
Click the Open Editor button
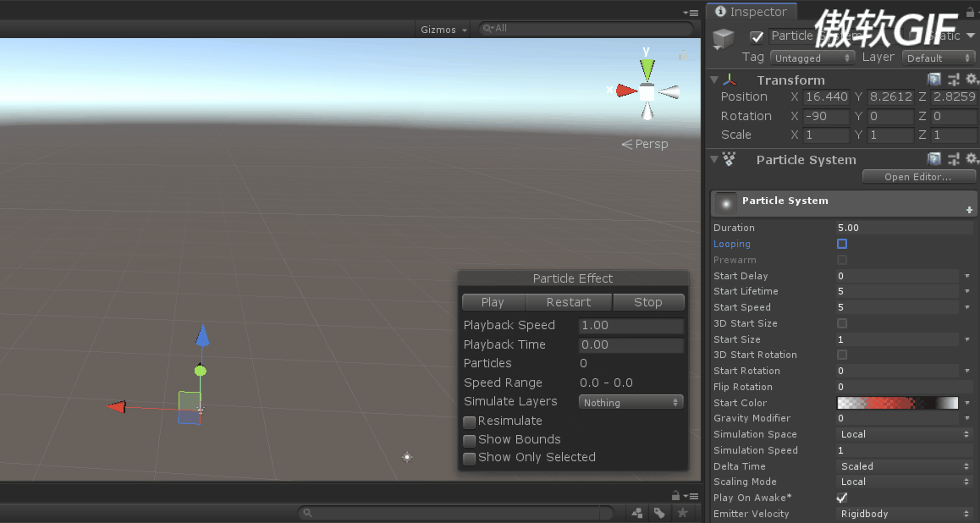click(x=918, y=177)
